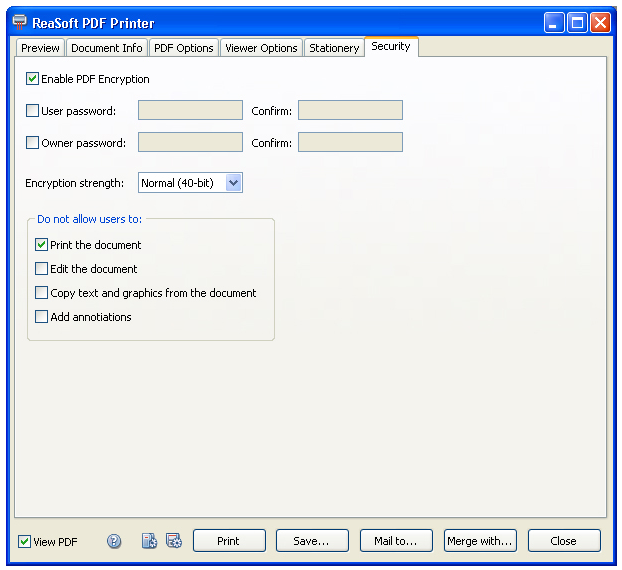Open the Document Info tab

click(107, 48)
